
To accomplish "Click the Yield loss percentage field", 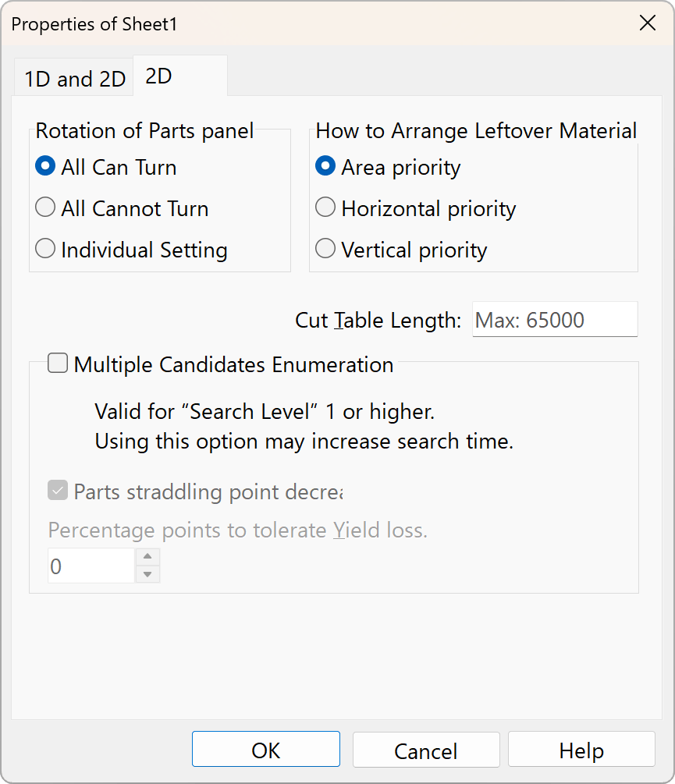I will (x=91, y=566).
